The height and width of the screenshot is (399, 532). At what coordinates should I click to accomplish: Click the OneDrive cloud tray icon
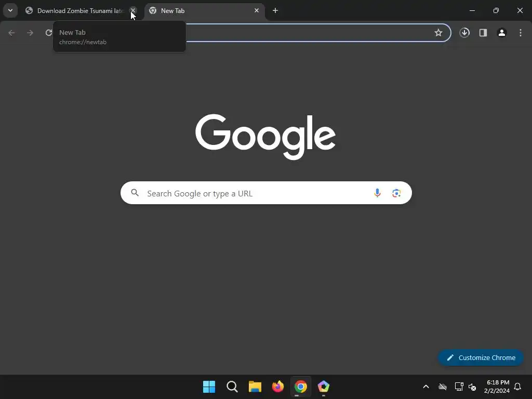[443, 387]
